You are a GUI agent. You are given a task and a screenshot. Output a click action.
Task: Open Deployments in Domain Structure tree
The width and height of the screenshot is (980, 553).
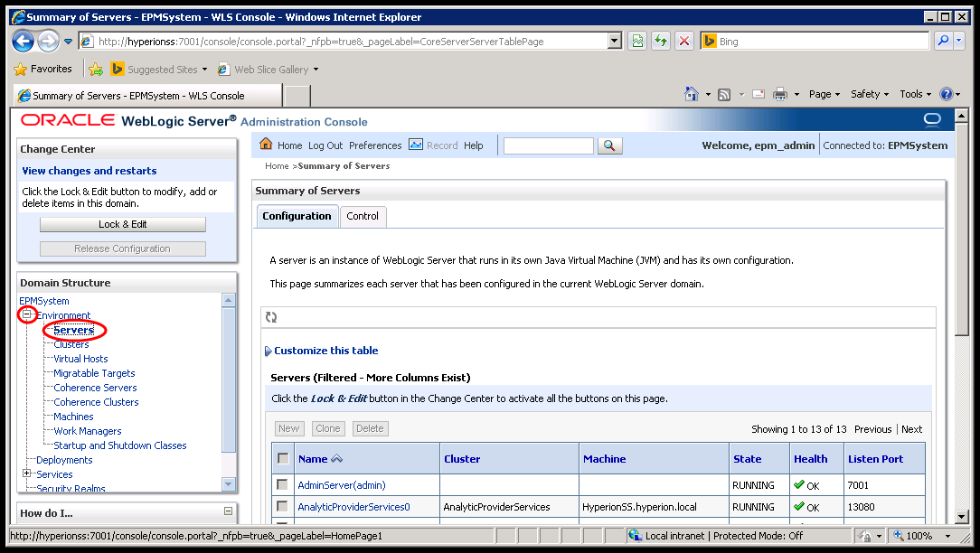(x=64, y=460)
